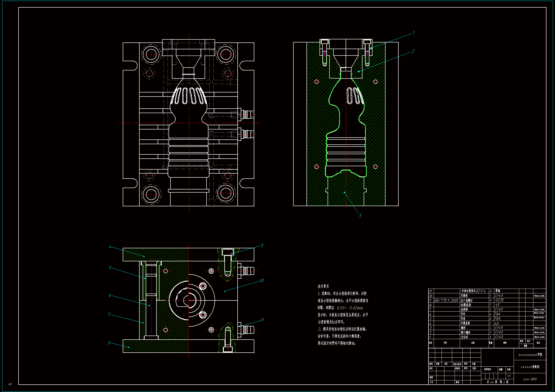Click the Q235 material cell
Viewport: 555px width, 392px height.
pos(499,300)
